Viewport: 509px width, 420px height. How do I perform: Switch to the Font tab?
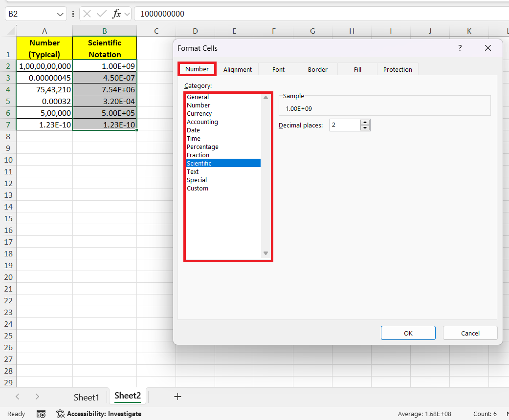click(278, 69)
